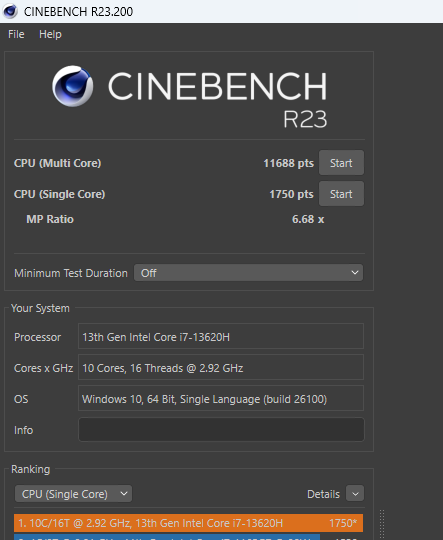Open the Help menu
443x540 pixels.
tap(50, 34)
